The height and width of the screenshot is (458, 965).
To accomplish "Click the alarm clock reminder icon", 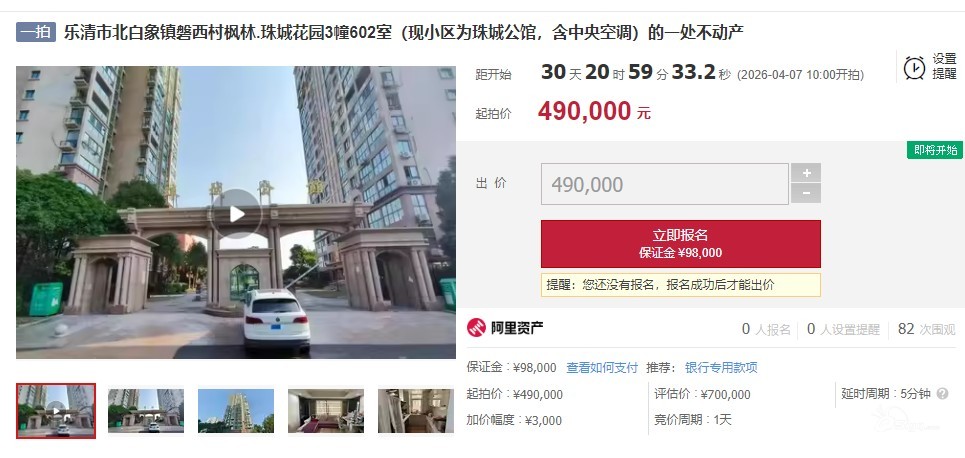I will [x=914, y=68].
